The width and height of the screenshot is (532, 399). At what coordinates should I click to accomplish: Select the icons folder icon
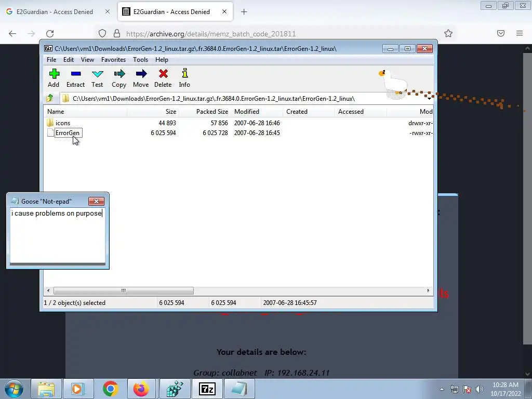(x=50, y=123)
